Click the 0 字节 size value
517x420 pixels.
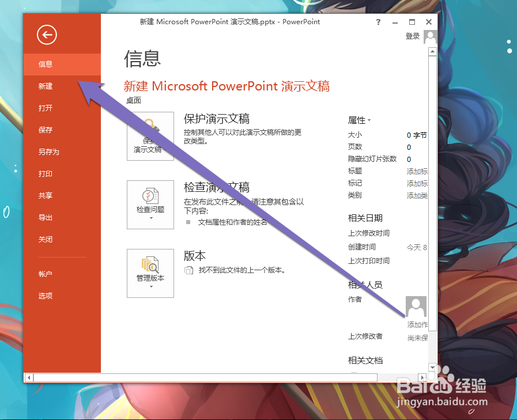pyautogui.click(x=417, y=135)
